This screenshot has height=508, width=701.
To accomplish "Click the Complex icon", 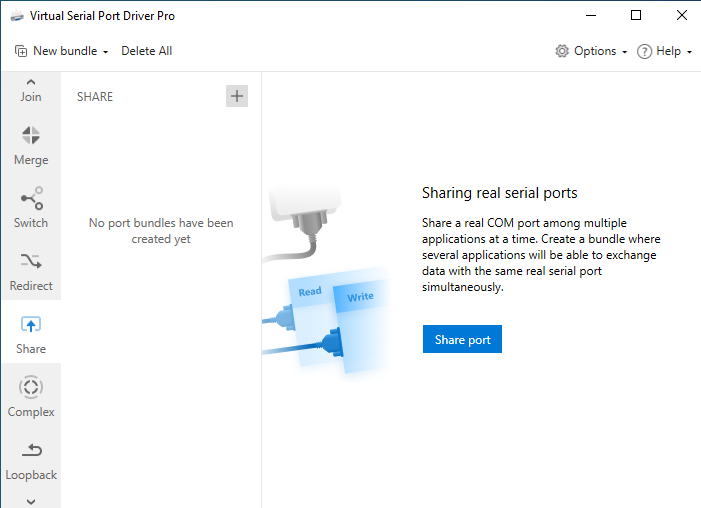I will coord(31,387).
